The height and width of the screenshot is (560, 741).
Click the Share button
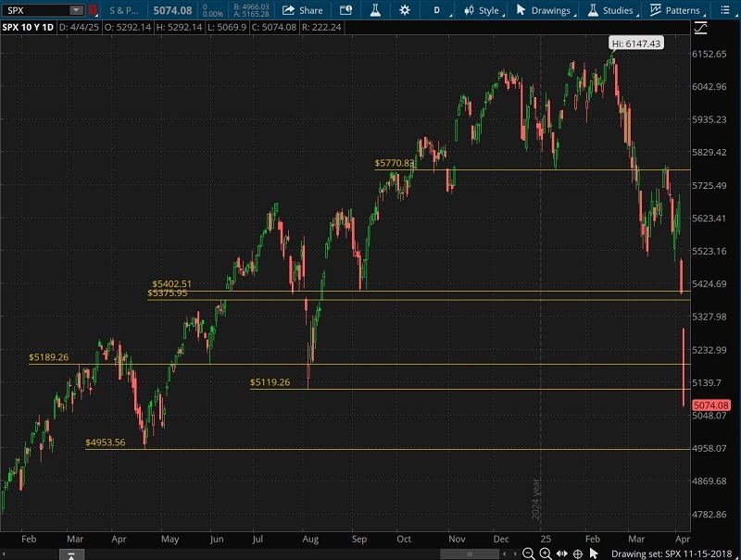[x=302, y=10]
